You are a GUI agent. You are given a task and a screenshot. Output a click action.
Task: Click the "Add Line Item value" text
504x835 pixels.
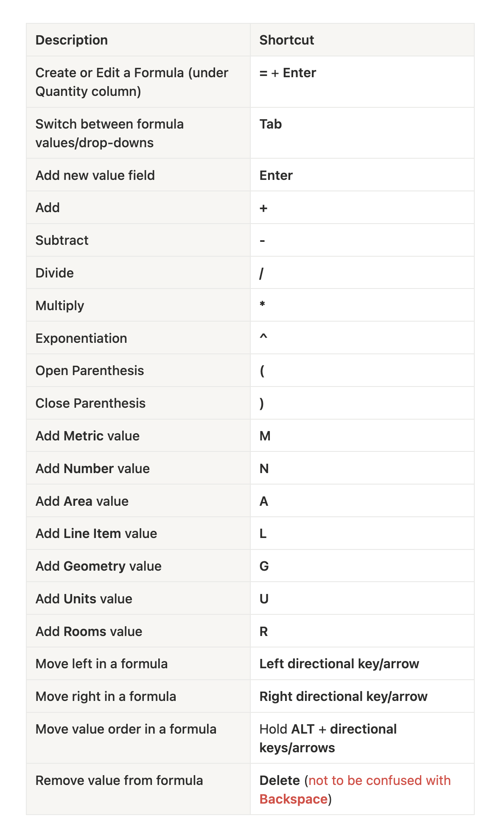click(96, 534)
